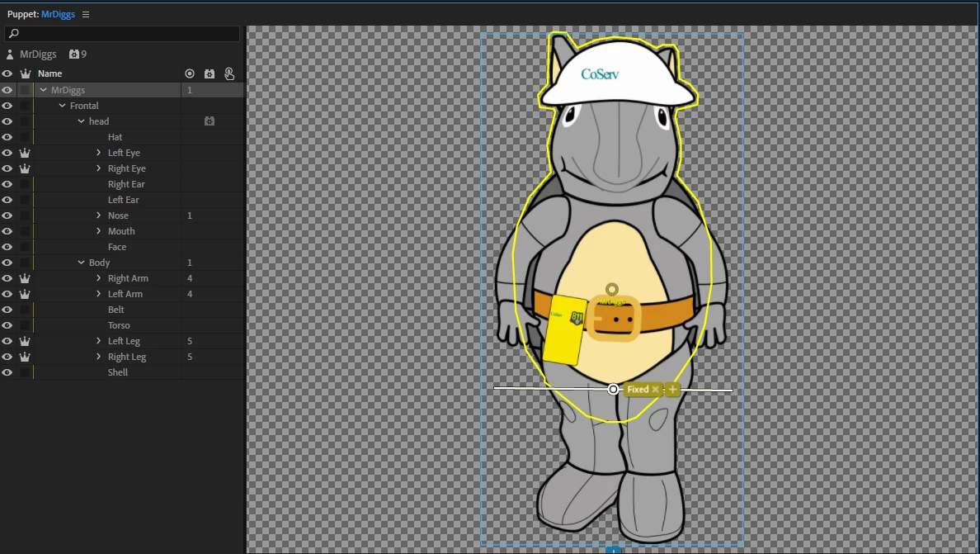The height and width of the screenshot is (554, 980).
Task: Click the MrDiggs link in panel title
Action: coord(58,14)
